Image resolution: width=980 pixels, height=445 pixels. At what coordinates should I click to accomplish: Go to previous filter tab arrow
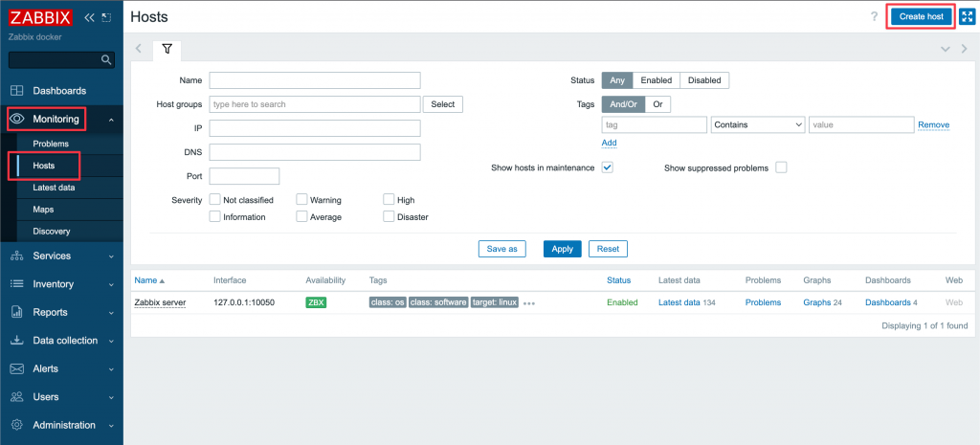click(x=139, y=49)
